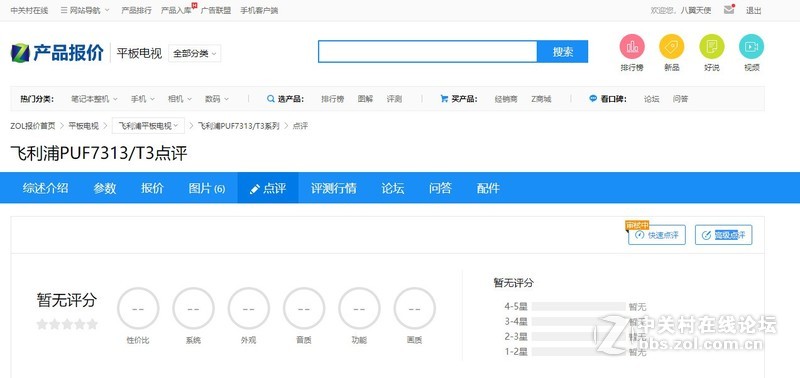Go to ZOL报价首页 breadcrumb
Screen dimensions: 800x378
click(x=33, y=125)
